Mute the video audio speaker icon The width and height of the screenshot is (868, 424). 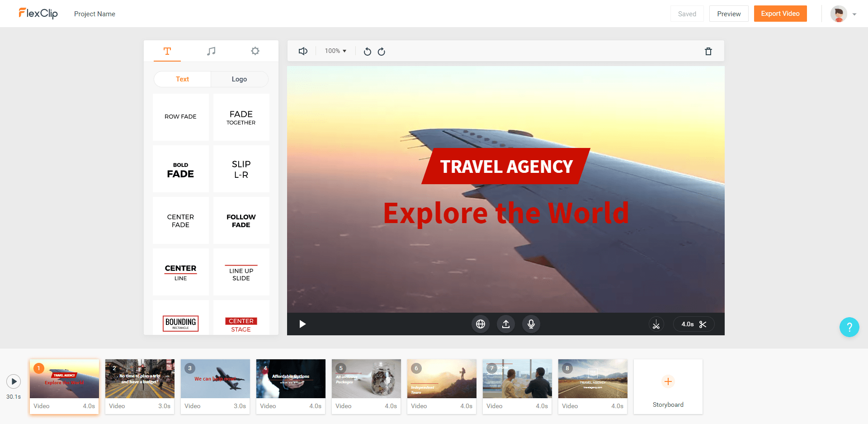click(303, 51)
